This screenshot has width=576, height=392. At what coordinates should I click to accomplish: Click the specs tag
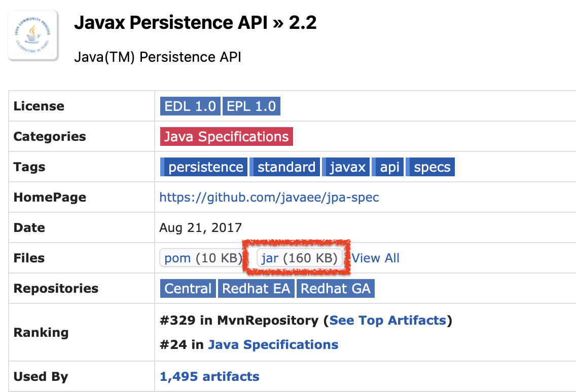click(430, 167)
